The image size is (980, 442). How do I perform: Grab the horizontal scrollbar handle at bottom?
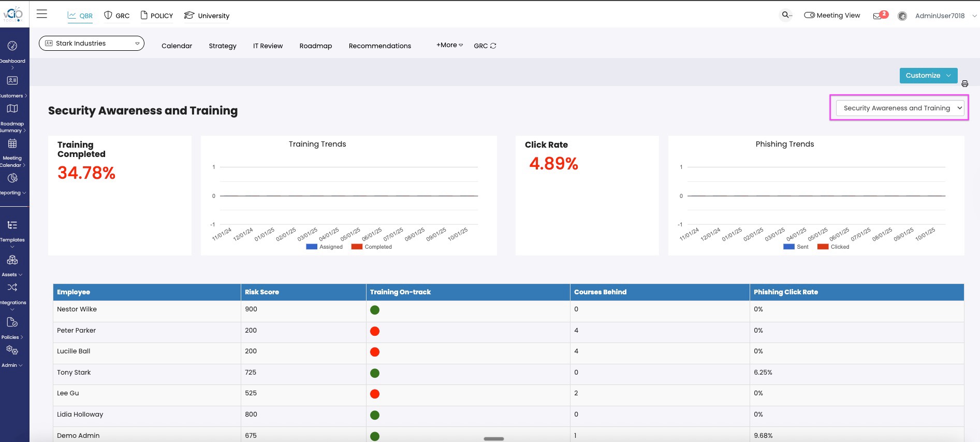(494, 439)
